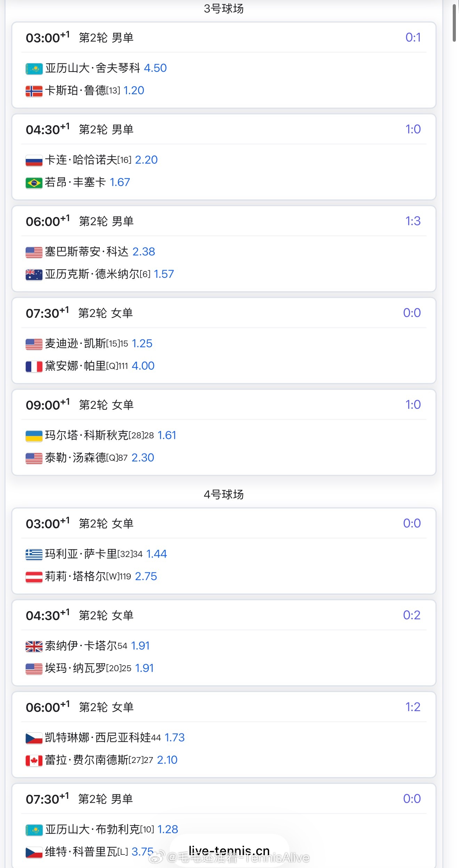Click Ukraine flag beside 玛尔塔·科斯秋克
This screenshot has height=868, width=459.
tap(34, 436)
